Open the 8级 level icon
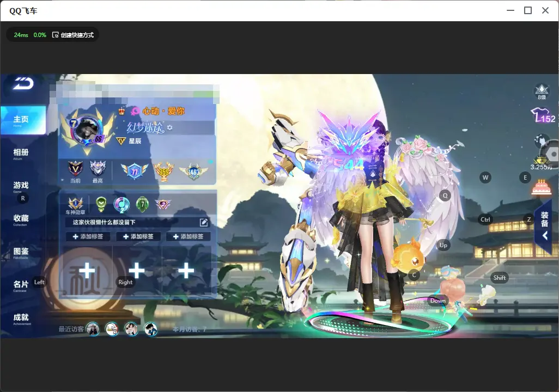 [542, 91]
